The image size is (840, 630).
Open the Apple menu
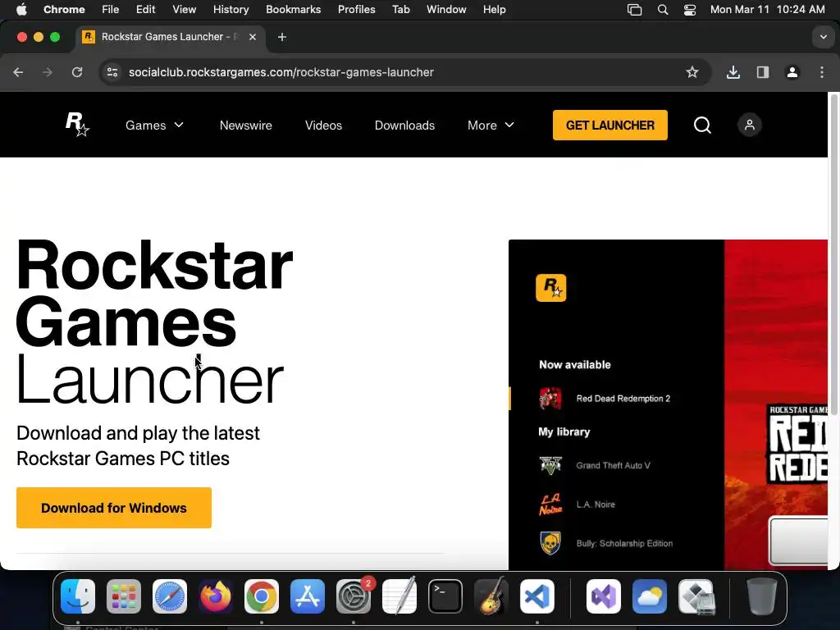click(21, 9)
